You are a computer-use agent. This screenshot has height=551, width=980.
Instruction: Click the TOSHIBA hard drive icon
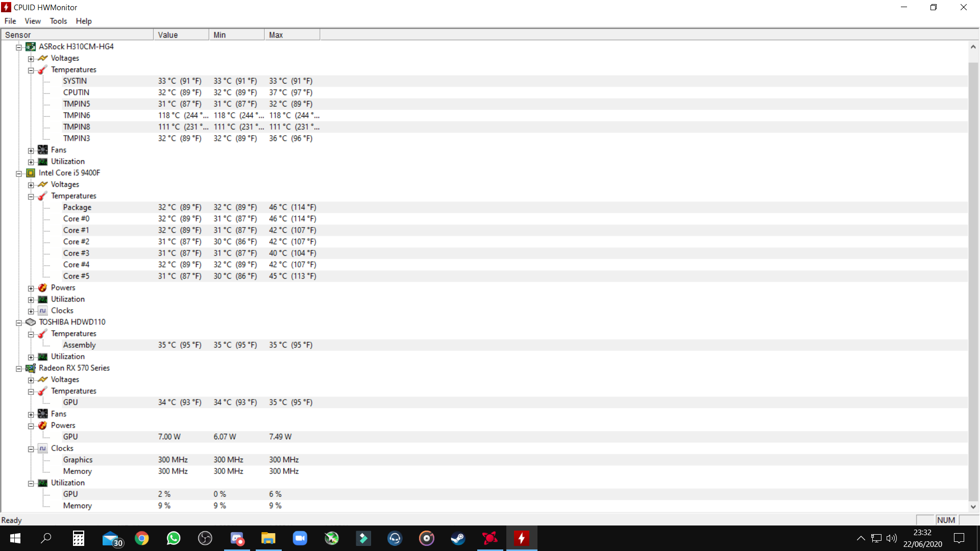coord(31,322)
